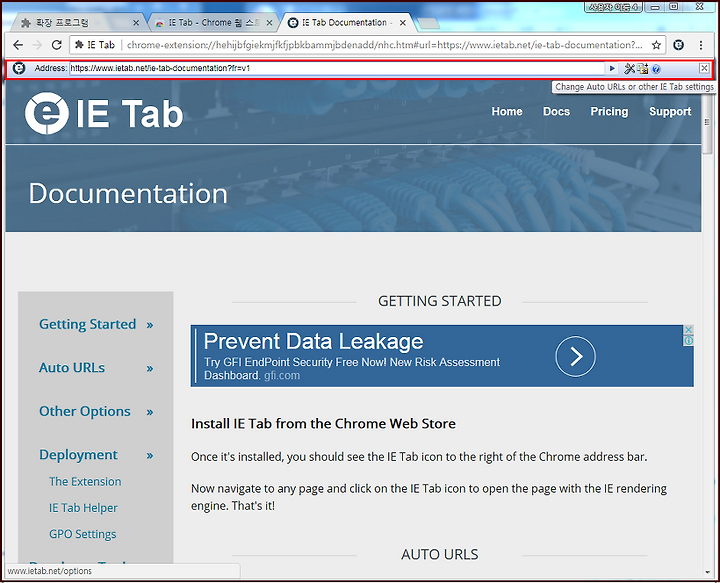Close the 확장 프로그램 tab
720x583 pixels.
(136, 22)
